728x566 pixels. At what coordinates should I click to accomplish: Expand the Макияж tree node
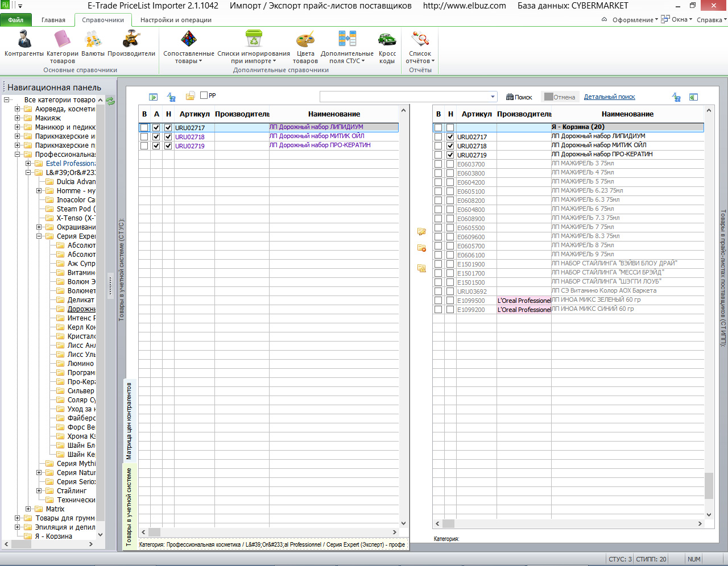click(x=17, y=118)
